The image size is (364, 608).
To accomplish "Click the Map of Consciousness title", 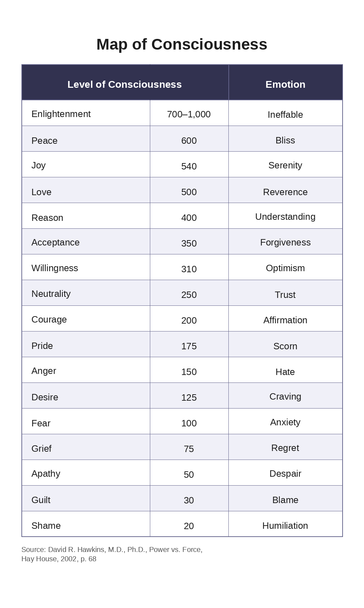I will [x=182, y=45].
